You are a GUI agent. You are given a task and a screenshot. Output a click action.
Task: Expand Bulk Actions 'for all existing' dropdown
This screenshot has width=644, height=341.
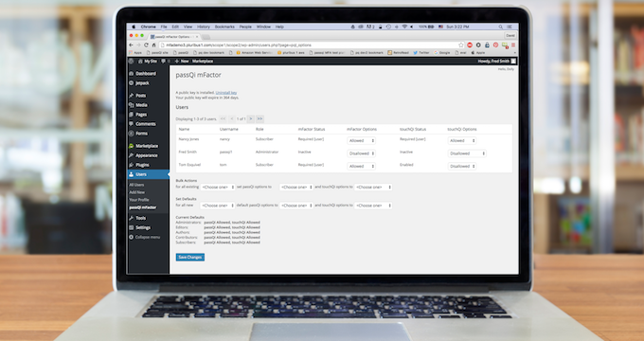coord(218,187)
